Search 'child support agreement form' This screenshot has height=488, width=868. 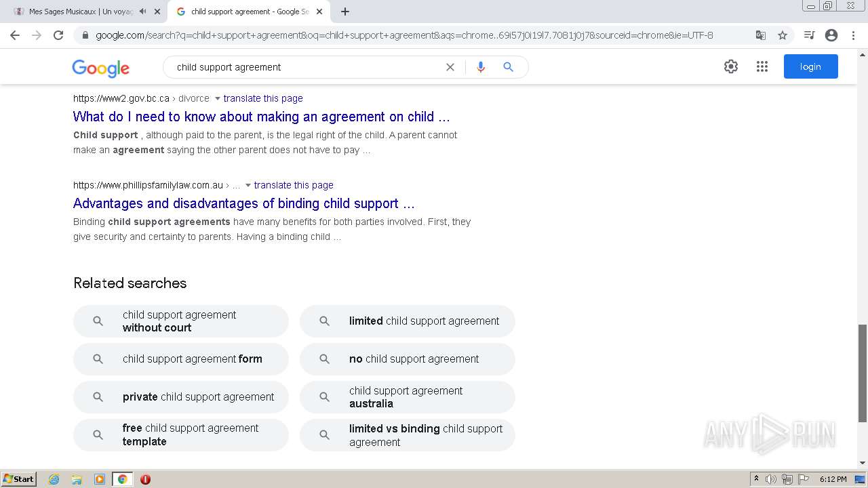click(x=181, y=359)
